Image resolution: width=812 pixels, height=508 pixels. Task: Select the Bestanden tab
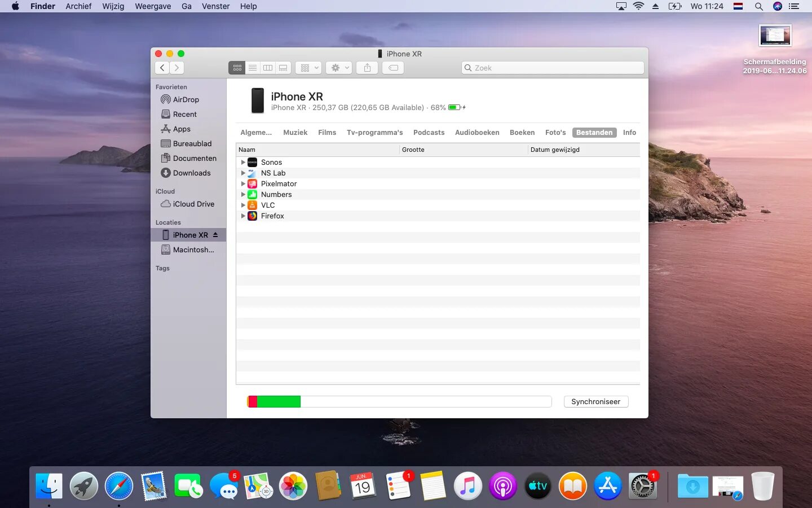click(594, 133)
